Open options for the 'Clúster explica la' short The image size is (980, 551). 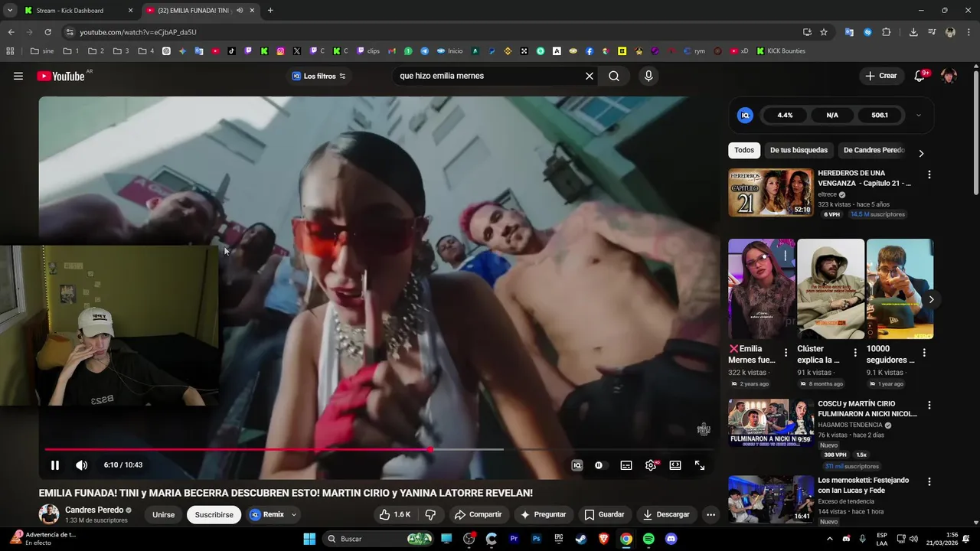coord(855,353)
